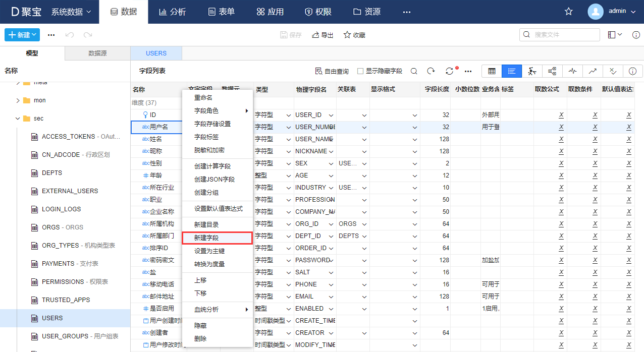Click the 新建 button
Screen dimensions: 644x352
point(22,35)
